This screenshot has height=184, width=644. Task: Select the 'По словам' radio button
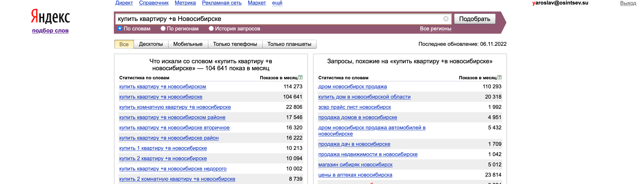tap(120, 28)
